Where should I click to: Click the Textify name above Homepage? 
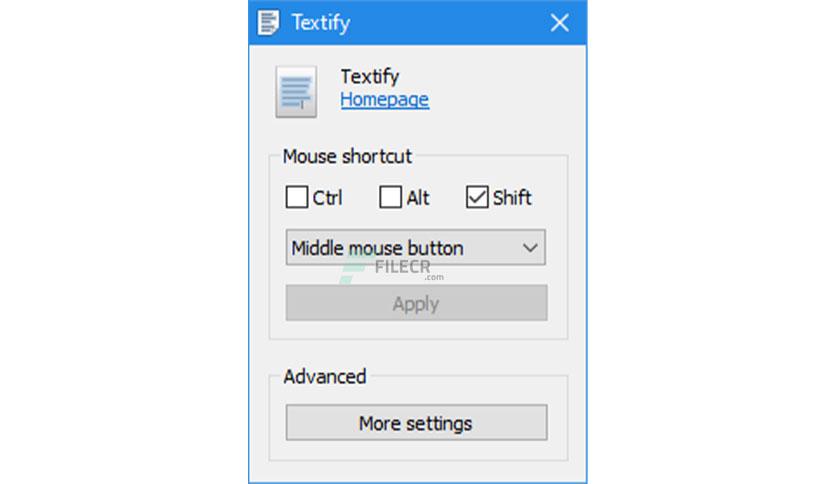click(369, 76)
